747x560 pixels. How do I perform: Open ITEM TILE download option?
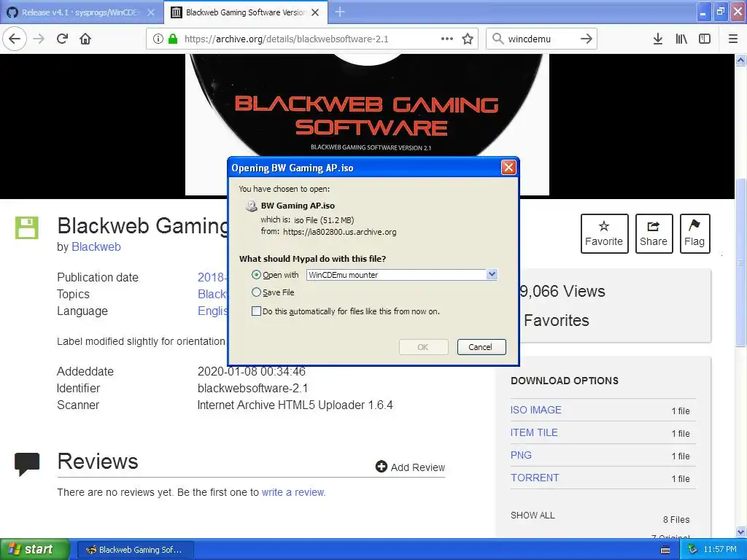[533, 432]
